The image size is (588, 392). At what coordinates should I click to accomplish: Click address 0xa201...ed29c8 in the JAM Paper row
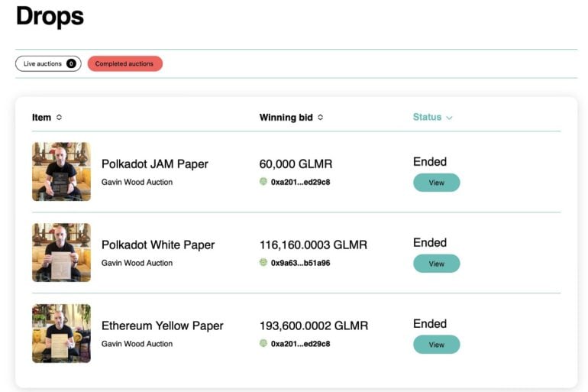[x=300, y=183]
